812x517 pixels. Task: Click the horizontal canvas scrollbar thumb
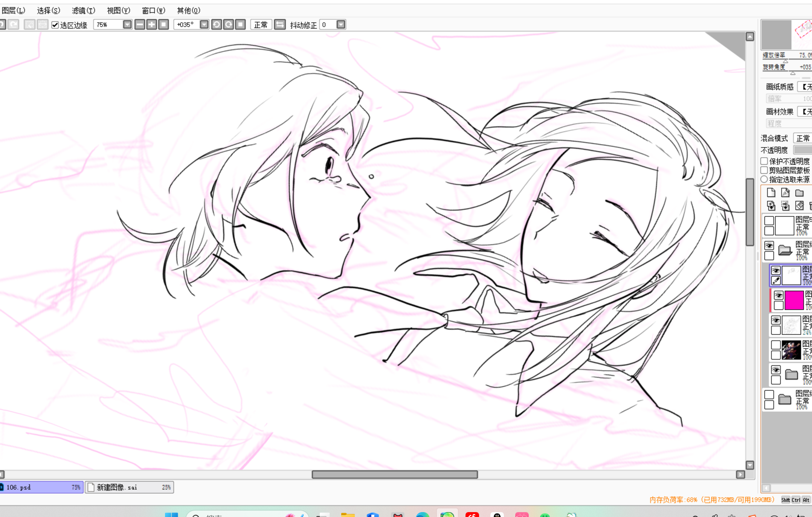[395, 474]
